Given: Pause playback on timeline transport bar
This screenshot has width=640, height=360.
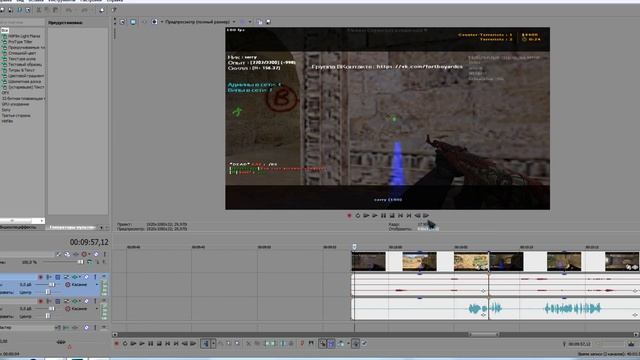Looking at the screenshot, I should (x=151, y=344).
